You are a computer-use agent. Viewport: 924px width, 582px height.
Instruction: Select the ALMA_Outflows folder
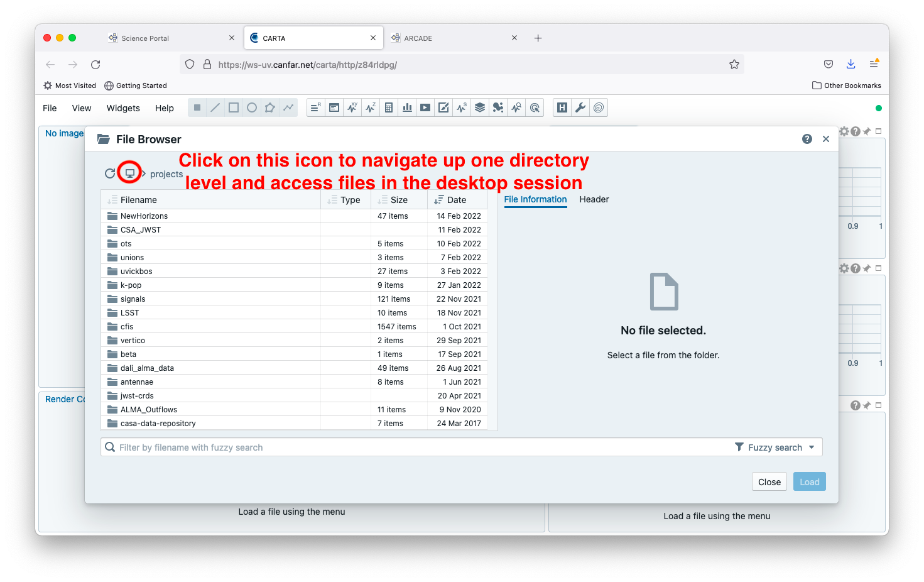[x=294, y=409]
